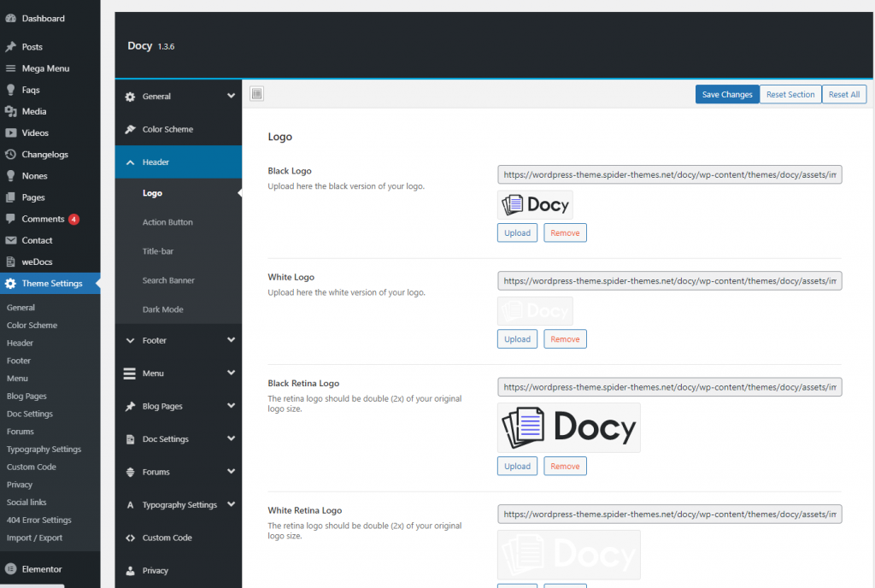
Task: Click the Doc Settings file icon
Action: (130, 439)
